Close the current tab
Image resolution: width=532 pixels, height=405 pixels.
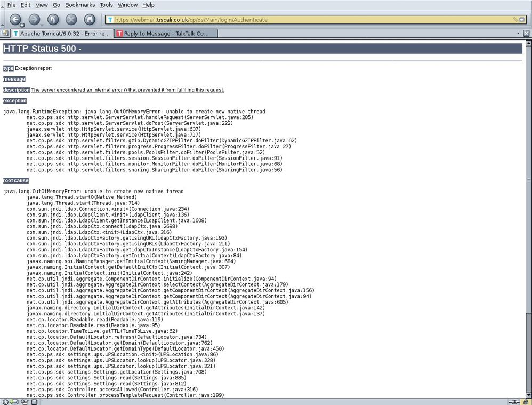[x=526, y=33]
